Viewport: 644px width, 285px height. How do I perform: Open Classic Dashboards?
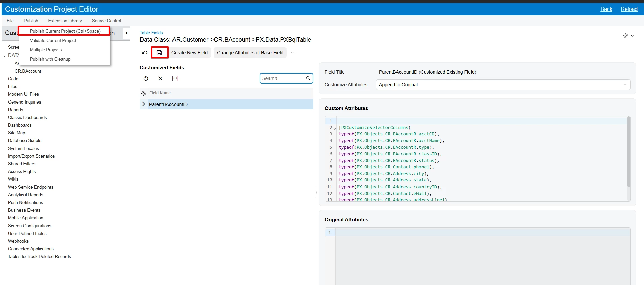click(x=27, y=117)
